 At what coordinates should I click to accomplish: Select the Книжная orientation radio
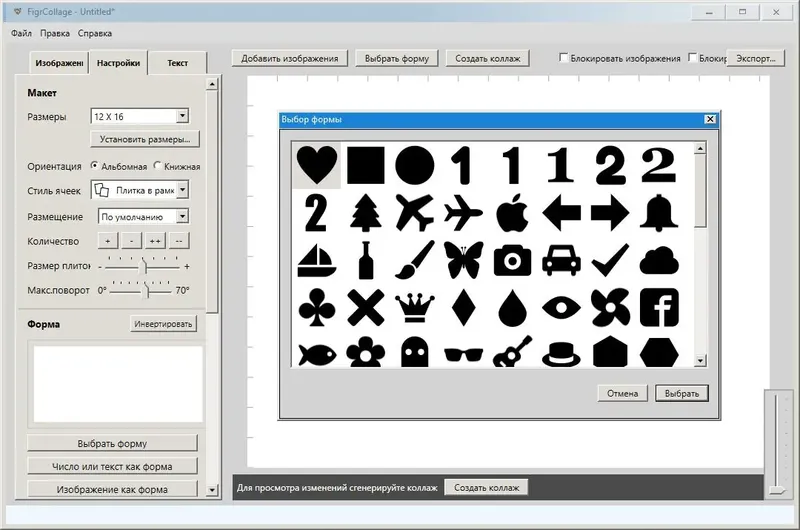point(157,166)
